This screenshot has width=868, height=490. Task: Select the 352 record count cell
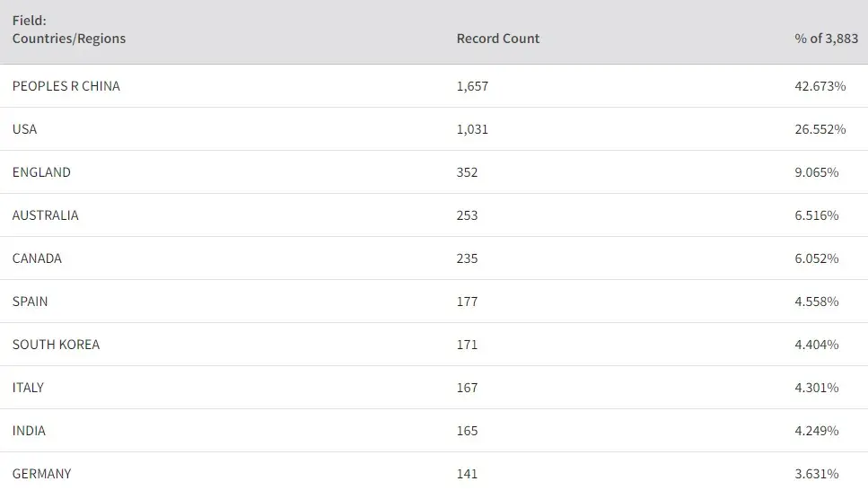point(468,172)
